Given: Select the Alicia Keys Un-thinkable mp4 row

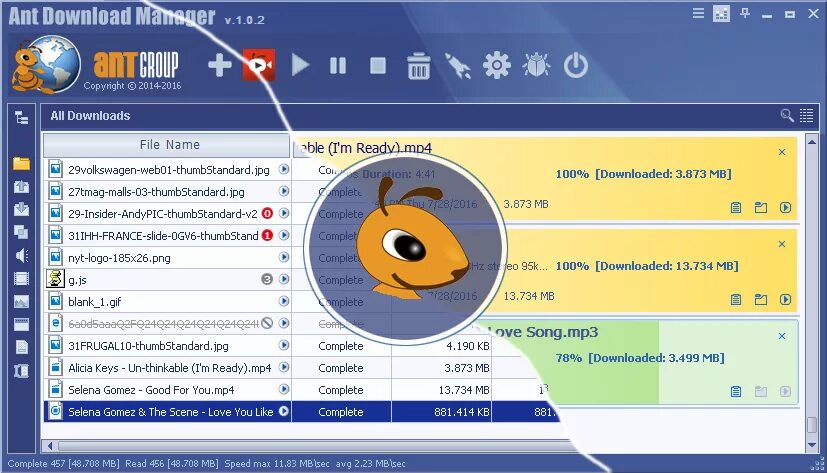Looking at the screenshot, I should [168, 368].
